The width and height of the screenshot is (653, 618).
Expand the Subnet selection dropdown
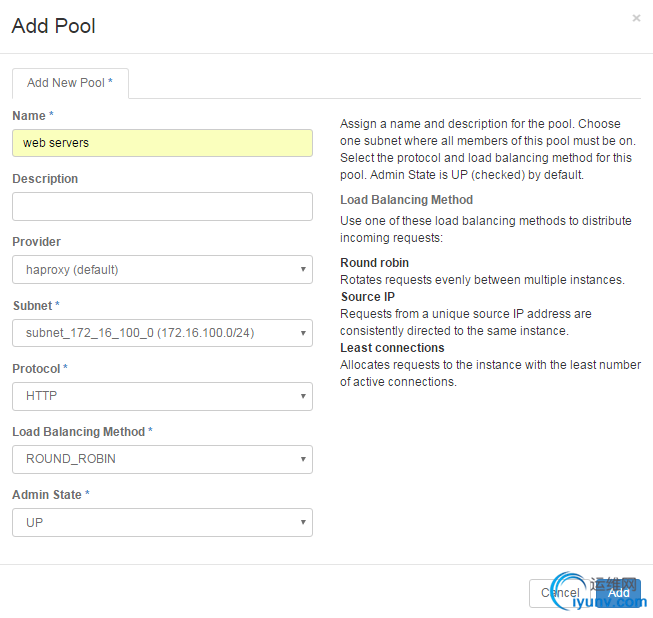(162, 333)
